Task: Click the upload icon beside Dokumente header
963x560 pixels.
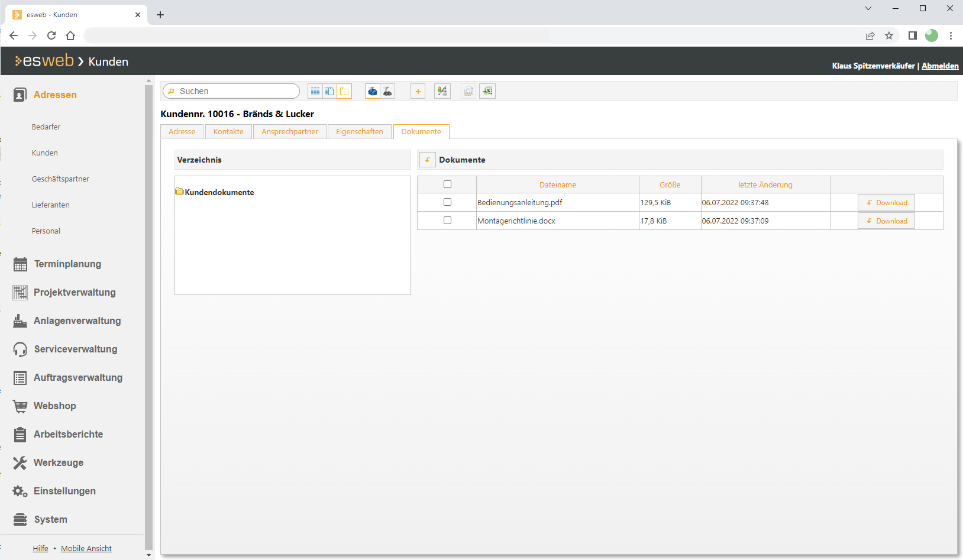Action: coord(427,160)
